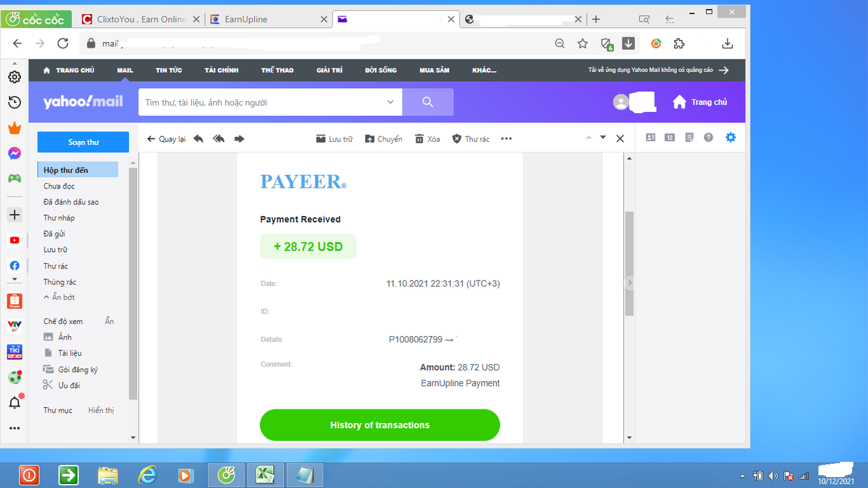
Task: Click the History of transactions button
Action: coord(380,425)
